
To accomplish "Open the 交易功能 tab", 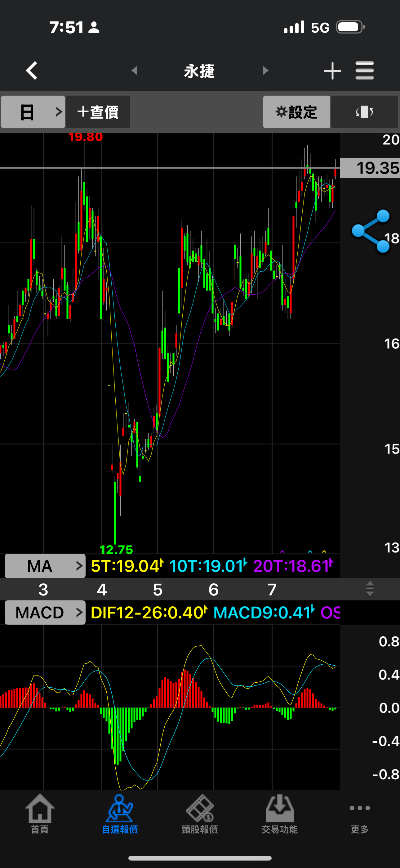I will pyautogui.click(x=280, y=814).
